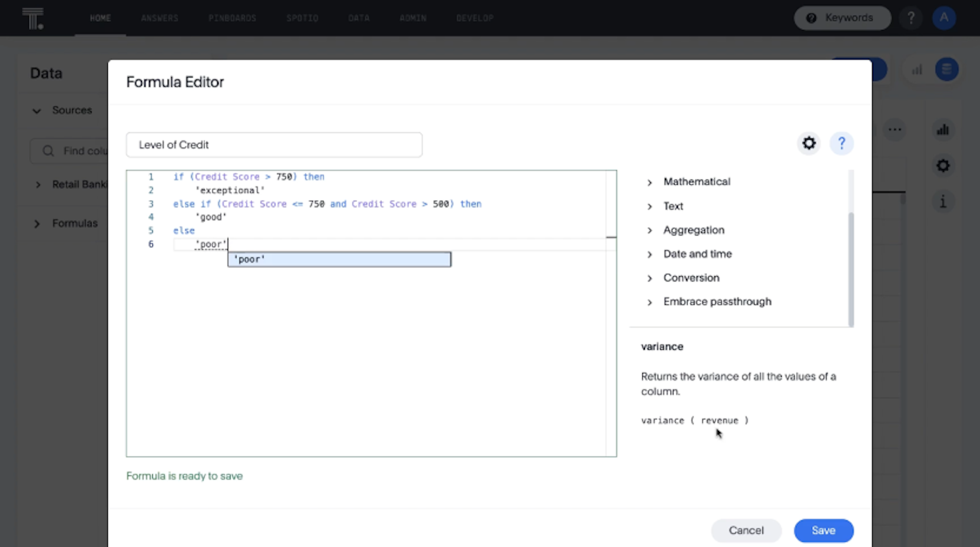Go to the PINBOARDS tab

click(x=232, y=18)
